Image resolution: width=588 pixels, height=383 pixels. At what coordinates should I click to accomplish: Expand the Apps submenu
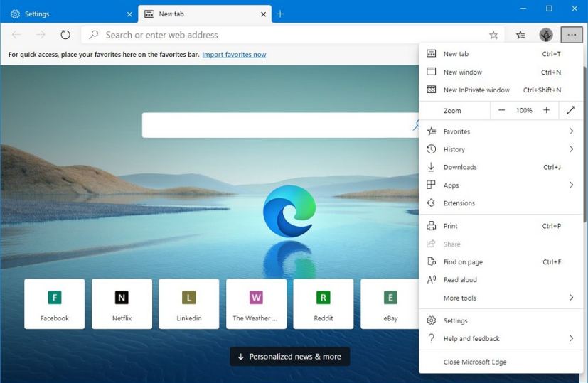tap(501, 185)
